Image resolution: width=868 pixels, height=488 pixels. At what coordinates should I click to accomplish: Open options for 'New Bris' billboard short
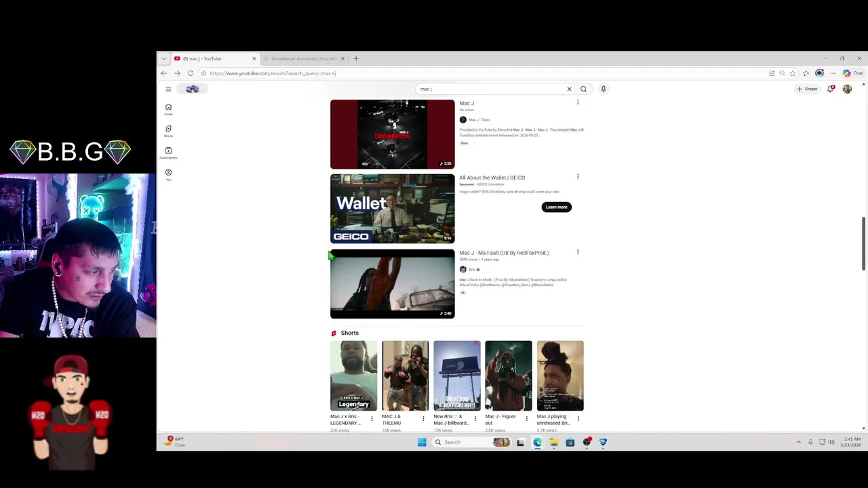click(475, 419)
